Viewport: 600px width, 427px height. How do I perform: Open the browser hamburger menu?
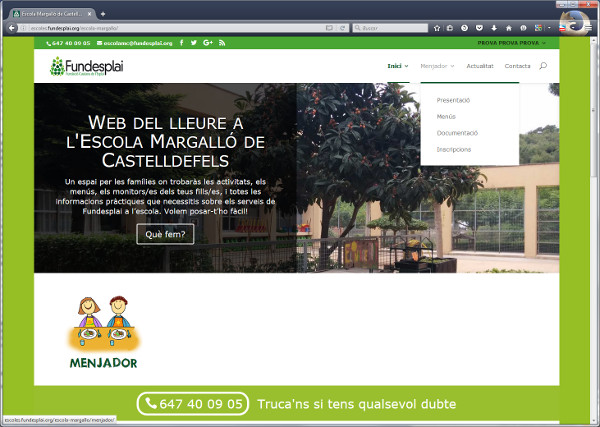click(x=589, y=28)
